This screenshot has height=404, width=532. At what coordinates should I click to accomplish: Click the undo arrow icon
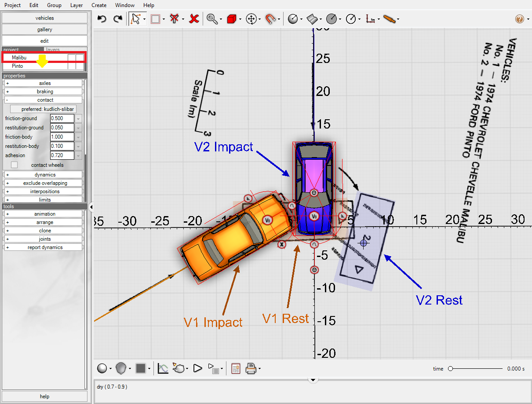102,19
